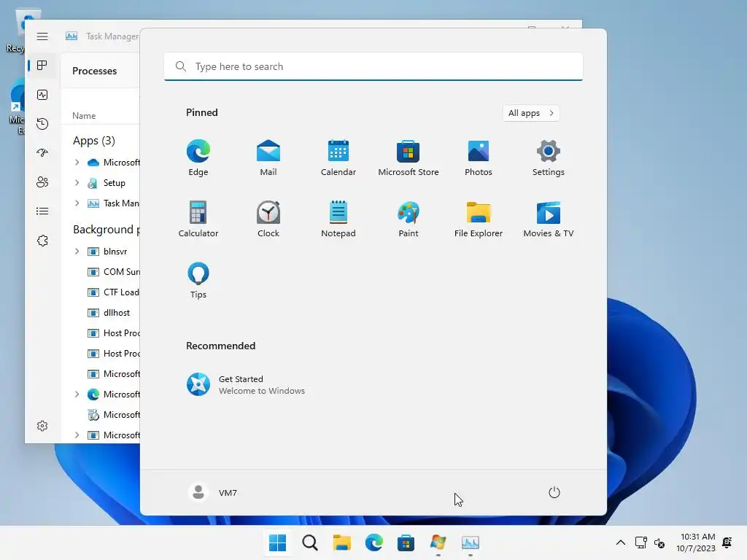Open network status tray icon
This screenshot has height=560, width=747.
(641, 542)
